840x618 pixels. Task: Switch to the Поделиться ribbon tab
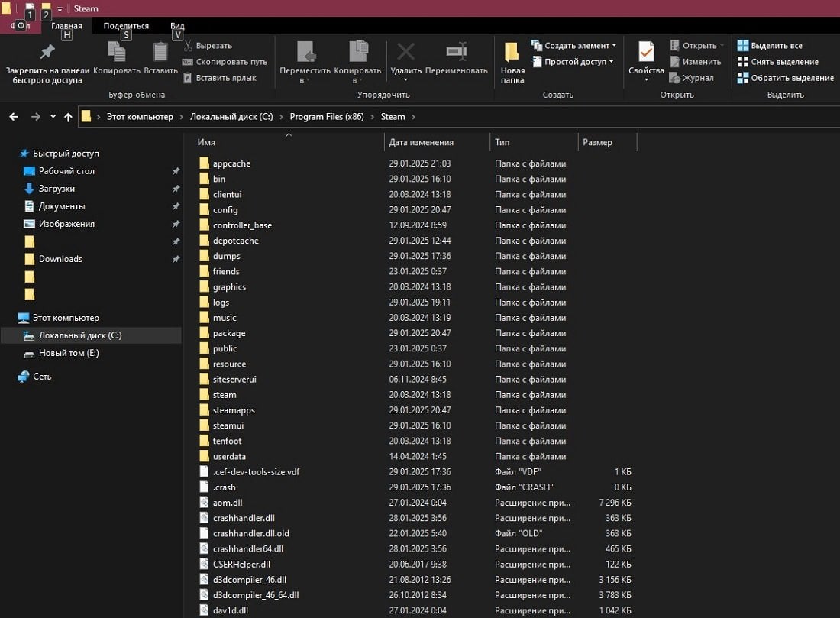point(127,26)
